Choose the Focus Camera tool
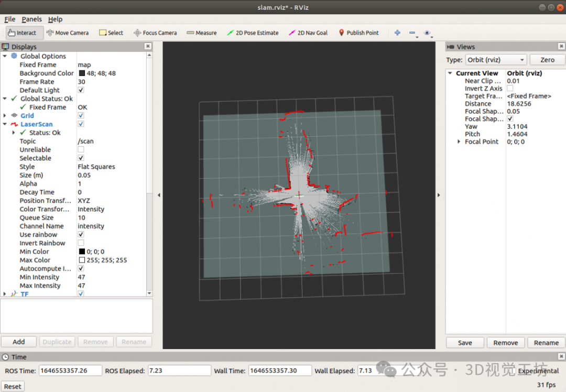 click(x=155, y=33)
